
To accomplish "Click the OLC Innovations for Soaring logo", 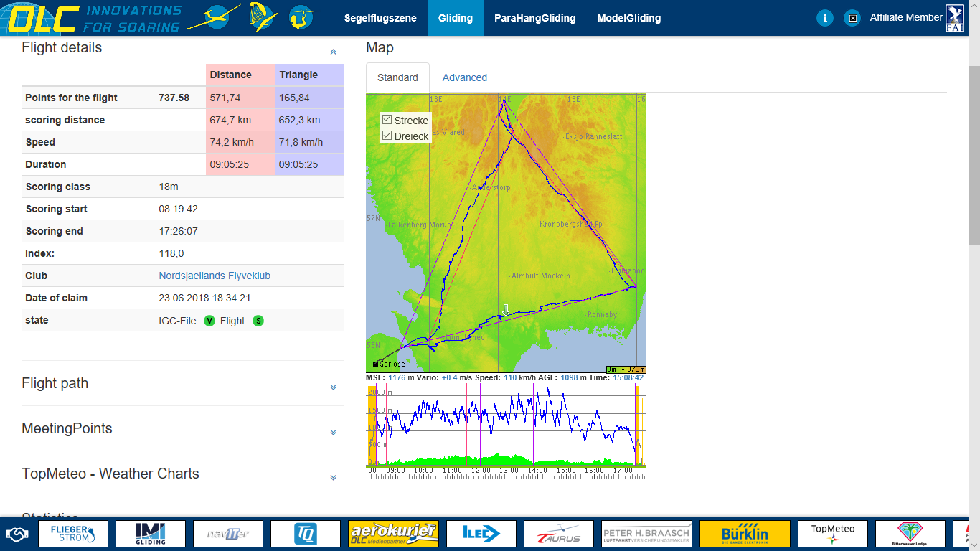I will (x=93, y=19).
